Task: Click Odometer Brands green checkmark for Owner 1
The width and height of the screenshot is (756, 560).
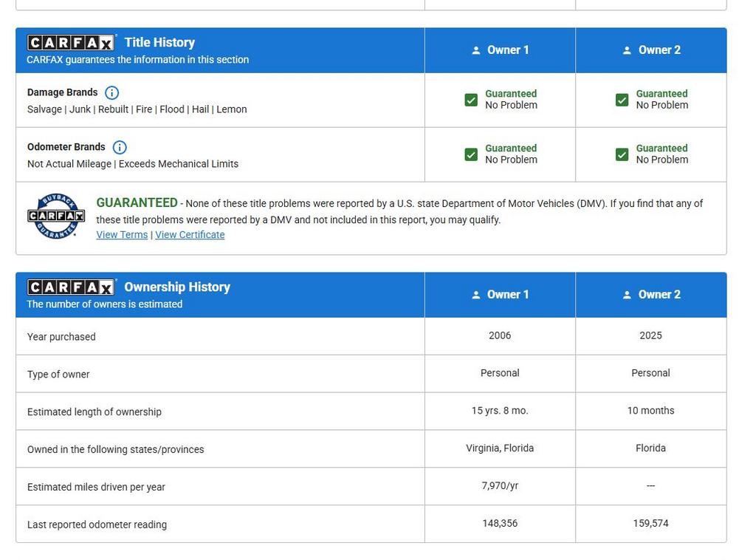Action: point(471,154)
